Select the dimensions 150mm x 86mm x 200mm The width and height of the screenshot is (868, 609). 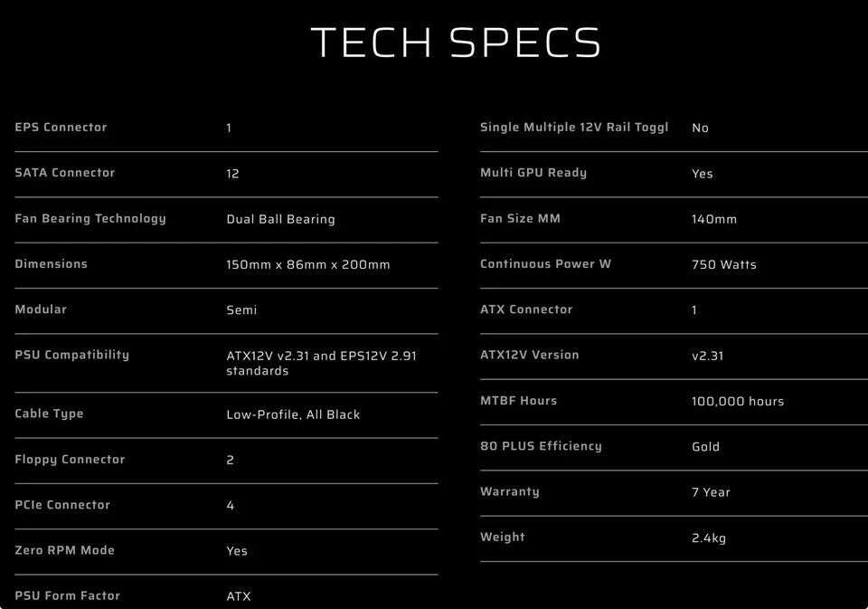tap(307, 265)
